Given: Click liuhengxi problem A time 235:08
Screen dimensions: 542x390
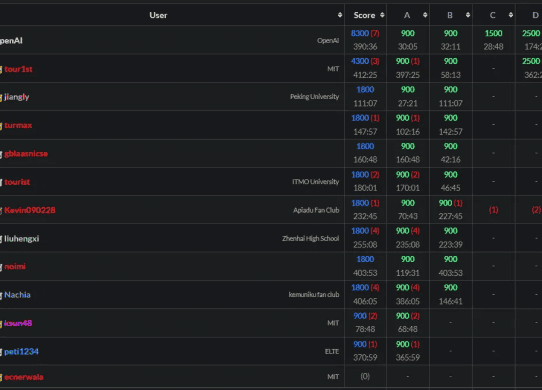Looking at the screenshot, I should point(408,245).
